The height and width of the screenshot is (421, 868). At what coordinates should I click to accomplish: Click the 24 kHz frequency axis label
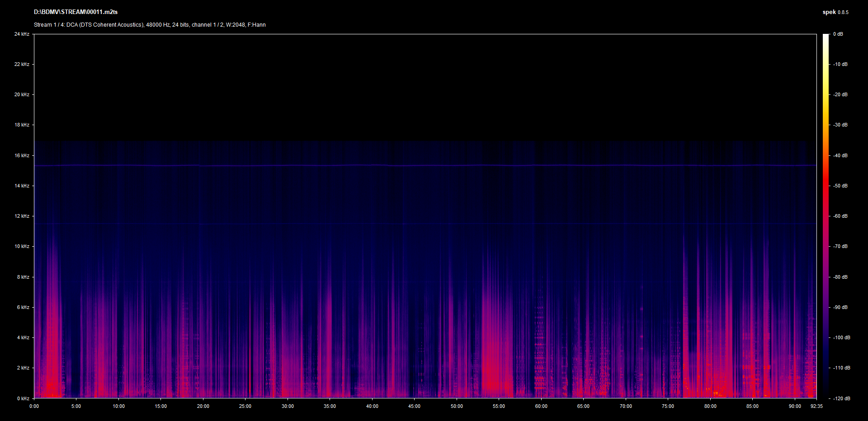(x=22, y=34)
